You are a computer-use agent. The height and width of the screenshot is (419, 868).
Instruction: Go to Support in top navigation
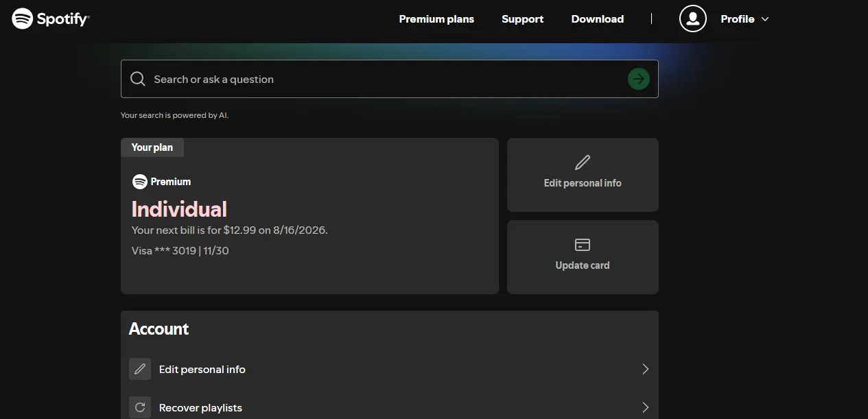[x=522, y=19]
